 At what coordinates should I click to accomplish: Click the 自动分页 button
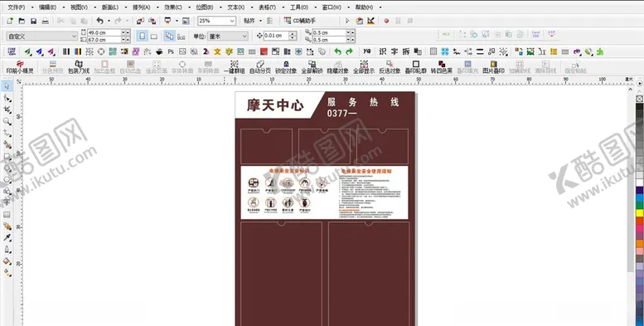(x=260, y=67)
